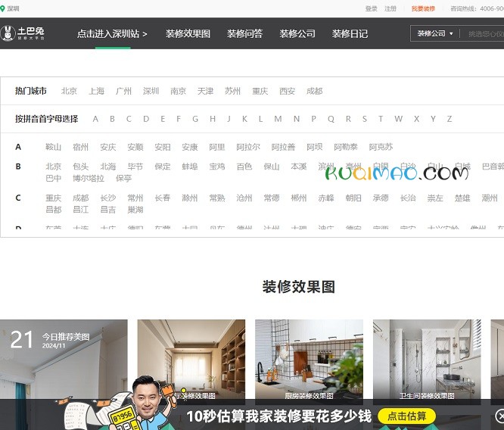The height and width of the screenshot is (430, 504).
Task: Click the 登录 link at top
Action: 371,8
